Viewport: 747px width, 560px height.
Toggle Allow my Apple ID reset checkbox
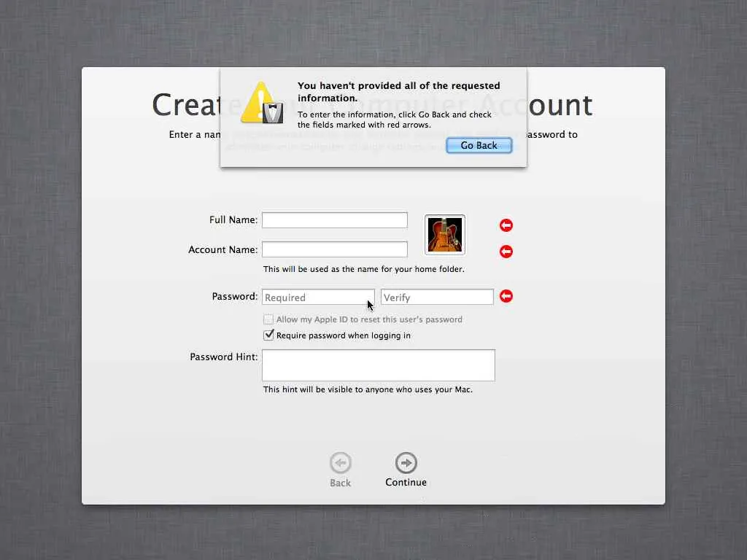(x=268, y=319)
